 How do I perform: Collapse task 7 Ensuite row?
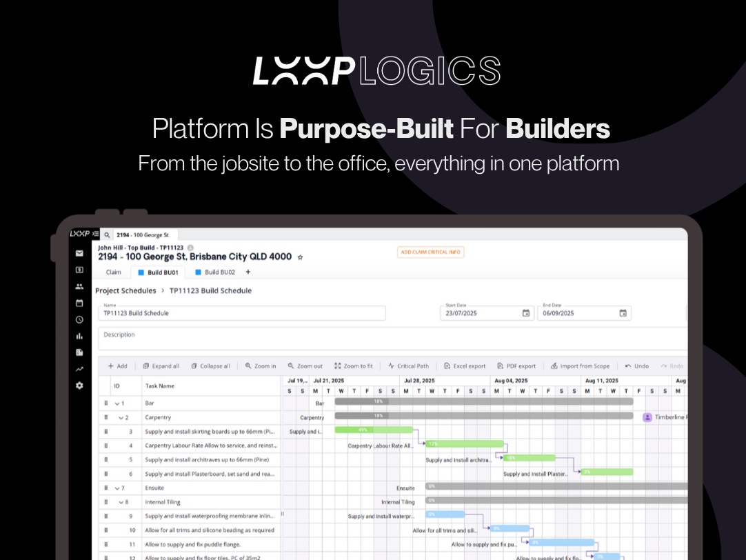pyautogui.click(x=117, y=488)
